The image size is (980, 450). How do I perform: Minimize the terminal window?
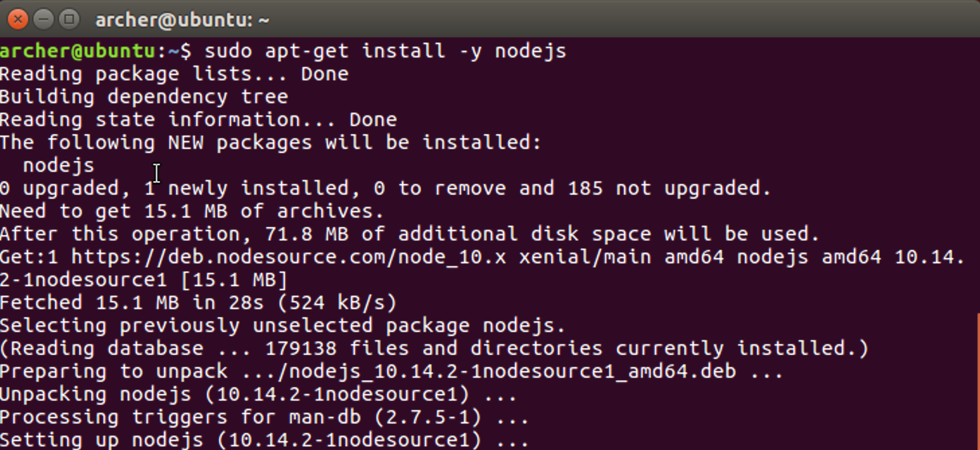[43, 20]
